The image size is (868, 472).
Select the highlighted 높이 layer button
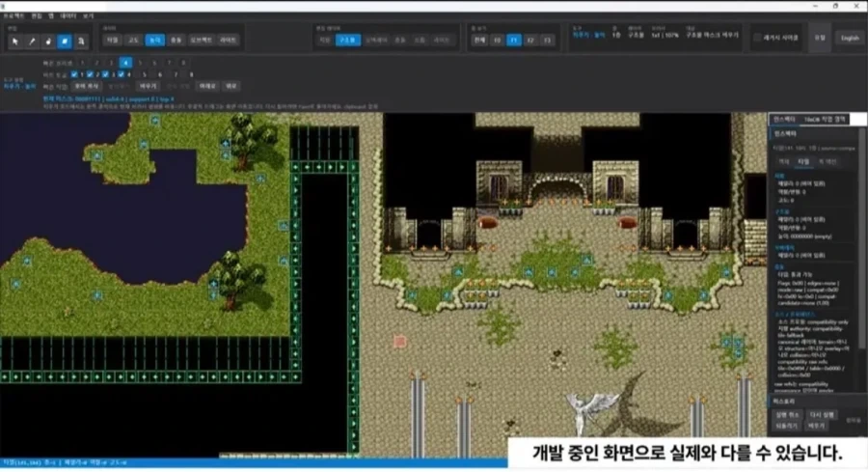pyautogui.click(x=155, y=40)
